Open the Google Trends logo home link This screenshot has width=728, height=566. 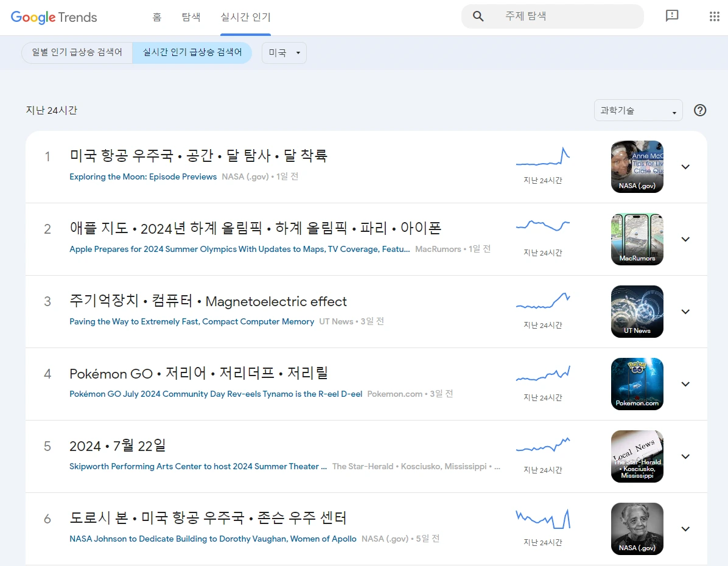(x=54, y=17)
